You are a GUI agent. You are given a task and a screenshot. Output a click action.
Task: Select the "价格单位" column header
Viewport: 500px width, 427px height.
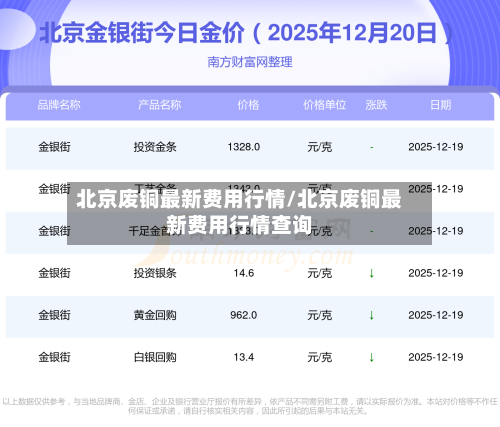pos(324,105)
